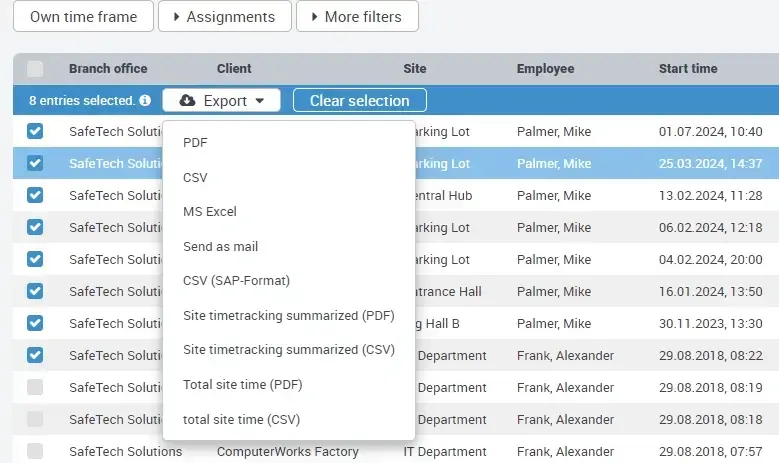Click 'SafeTech Solutions' in the 07:57 row
This screenshot has width=779, height=463.
point(126,452)
